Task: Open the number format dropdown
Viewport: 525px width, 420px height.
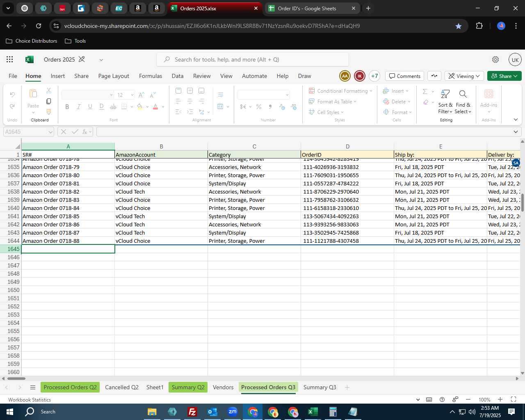Action: (287, 95)
